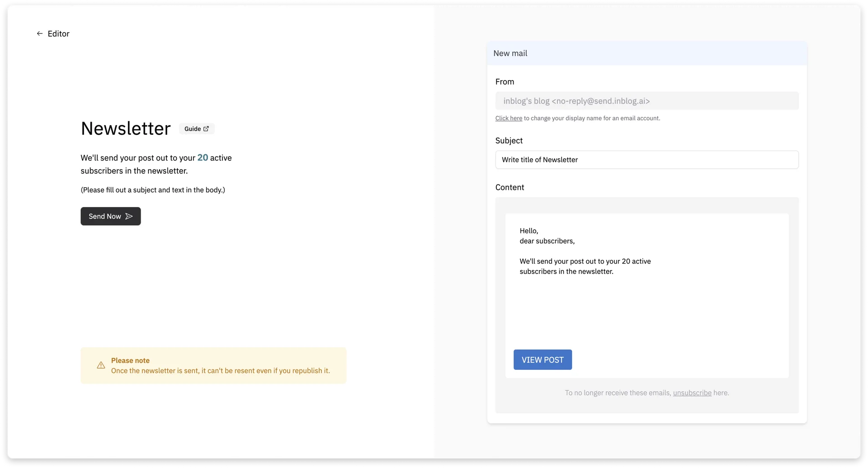Click the greeting text "Hello, dear subscribers"
868x468 pixels.
(x=547, y=236)
